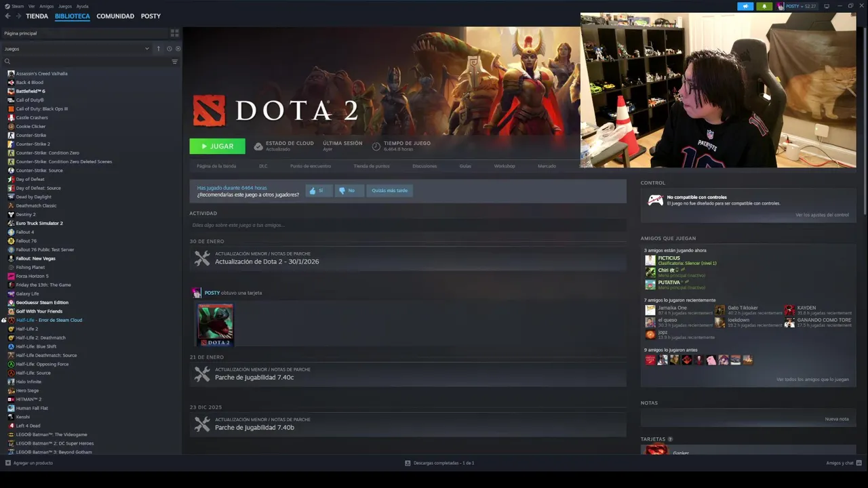Open the Página de la tienda tab
Screen dimensions: 868x488
pyautogui.click(x=216, y=166)
